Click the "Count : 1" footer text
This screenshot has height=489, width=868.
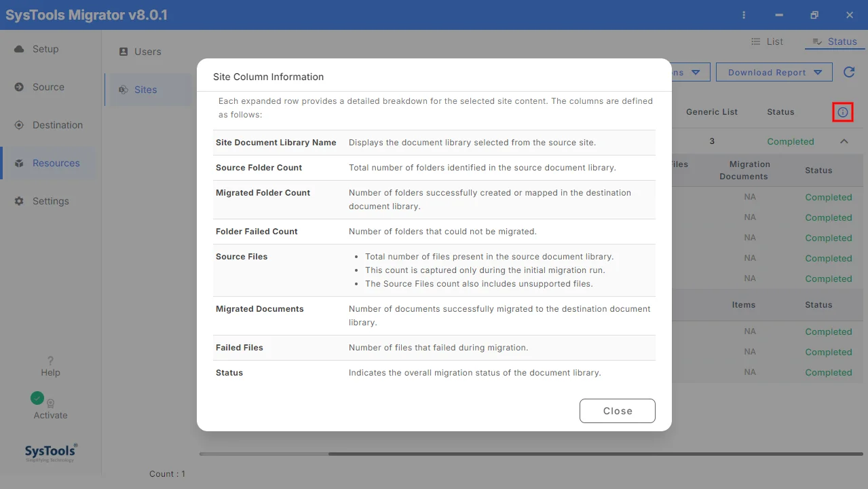[168, 474]
